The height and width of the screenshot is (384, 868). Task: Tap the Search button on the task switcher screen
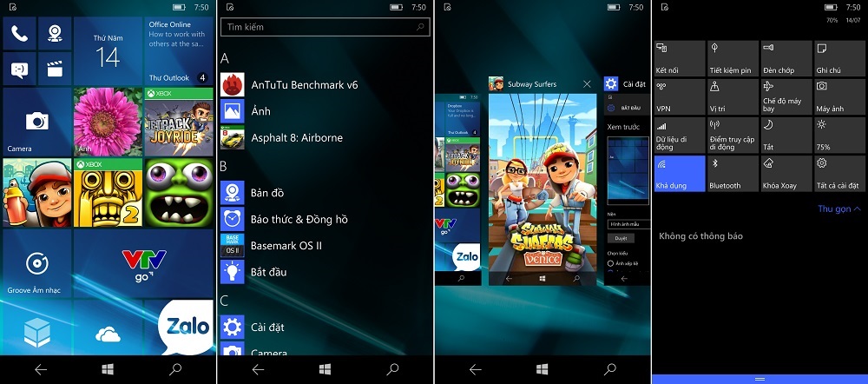click(609, 369)
